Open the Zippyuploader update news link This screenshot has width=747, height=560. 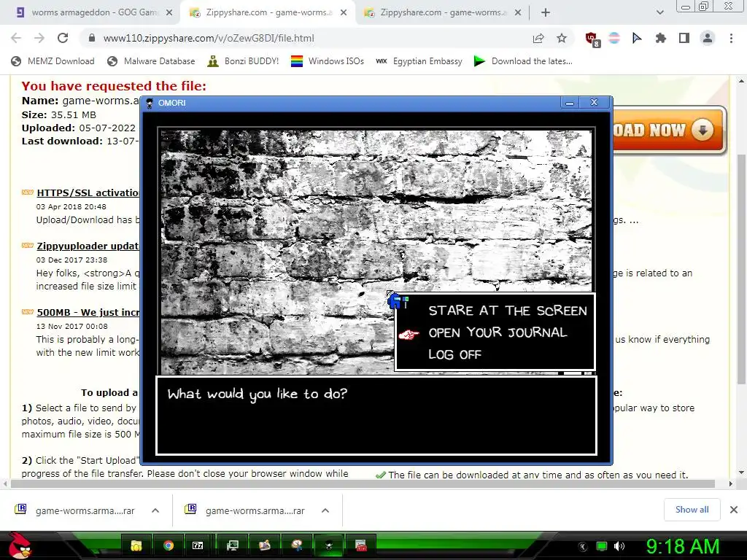[x=88, y=246]
